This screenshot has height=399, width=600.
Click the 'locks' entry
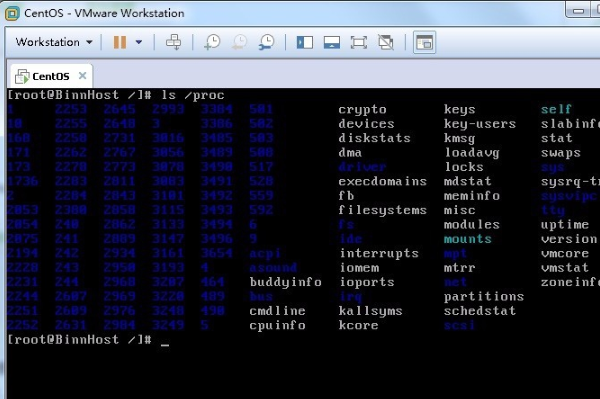[x=464, y=167]
